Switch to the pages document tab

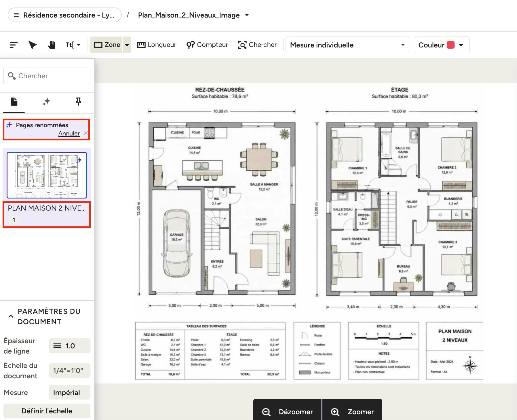click(x=14, y=102)
